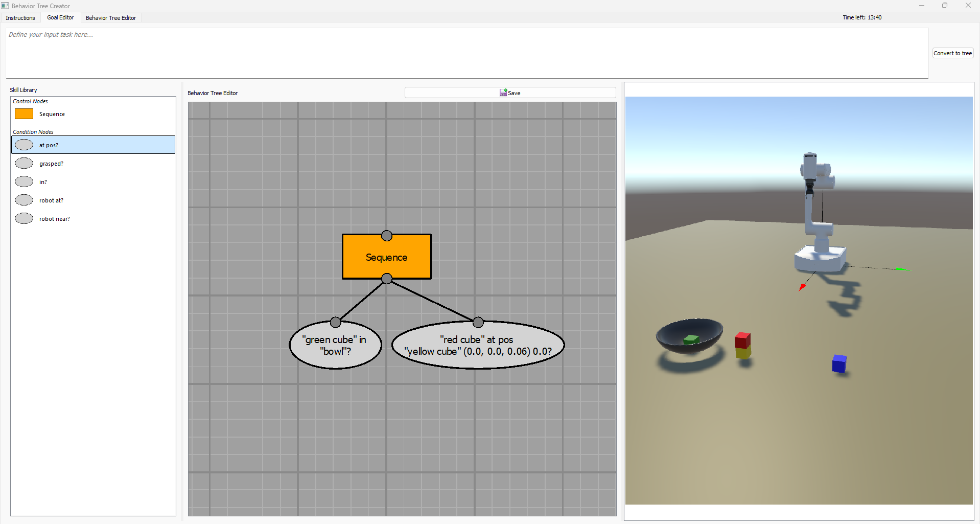The image size is (980, 524).
Task: Open the Instructions tab
Action: click(x=20, y=18)
